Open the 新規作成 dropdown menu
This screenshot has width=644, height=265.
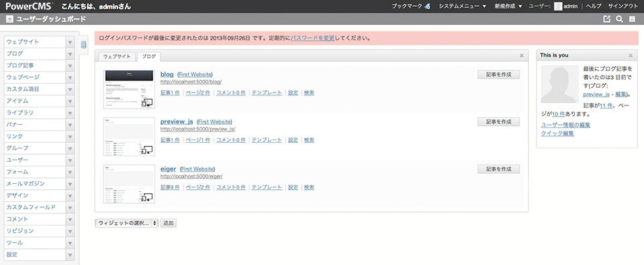coord(508,6)
